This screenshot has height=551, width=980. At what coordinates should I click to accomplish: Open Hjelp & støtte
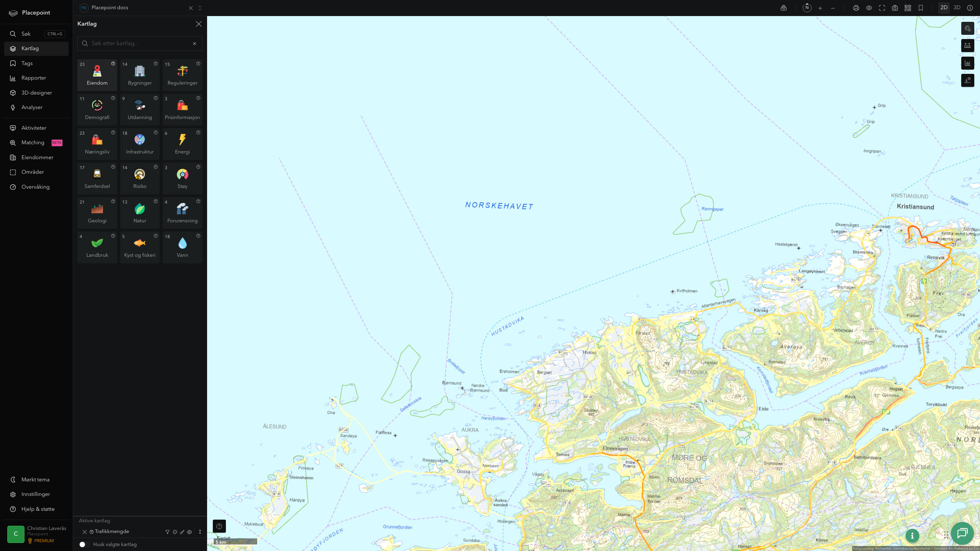(36, 509)
